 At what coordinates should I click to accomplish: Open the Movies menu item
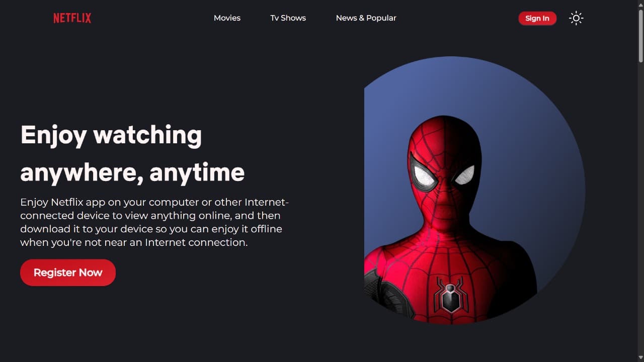227,18
